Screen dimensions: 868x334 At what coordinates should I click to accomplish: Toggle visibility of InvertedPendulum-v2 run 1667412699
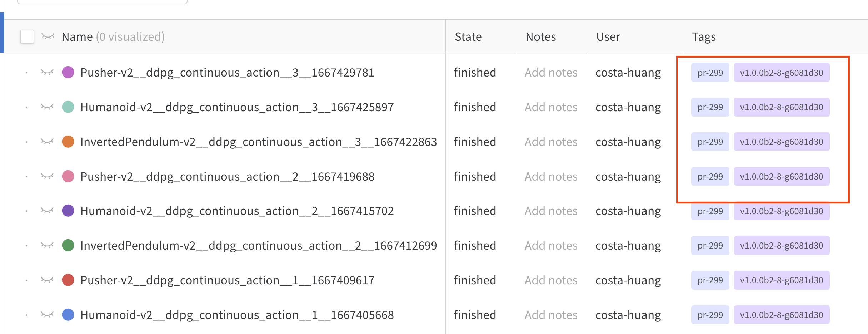(47, 245)
